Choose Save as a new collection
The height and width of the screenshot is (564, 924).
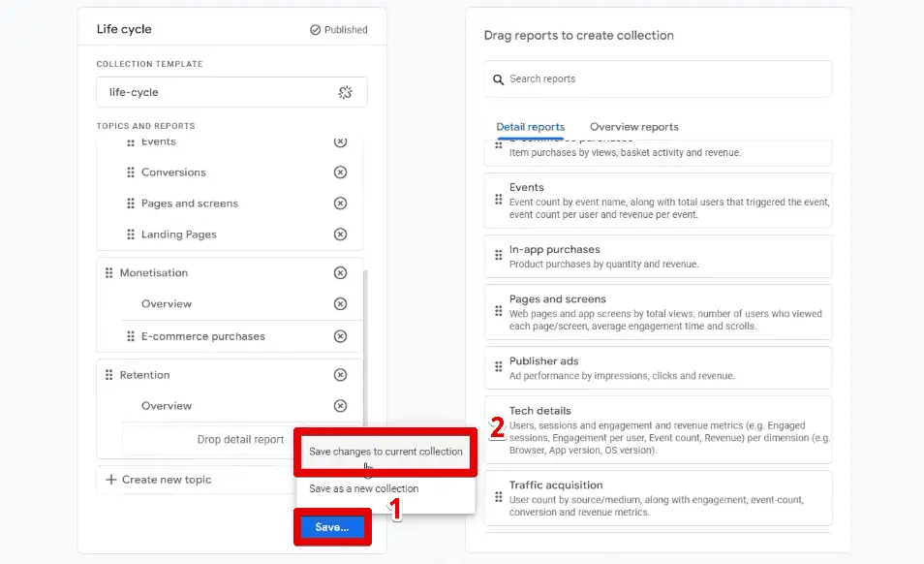tap(363, 489)
